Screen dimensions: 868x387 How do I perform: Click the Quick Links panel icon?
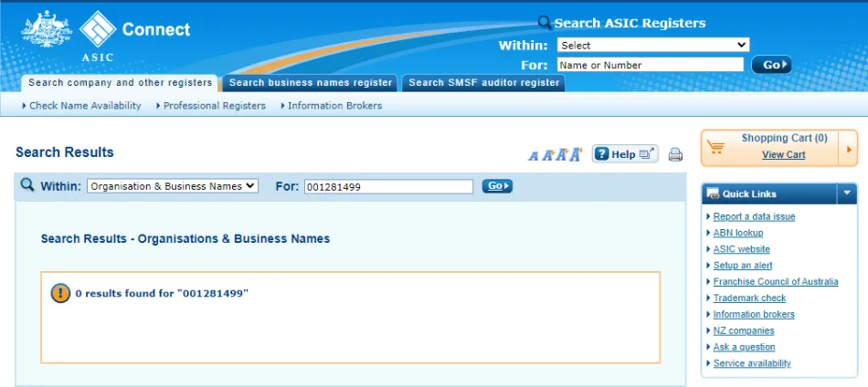point(714,194)
